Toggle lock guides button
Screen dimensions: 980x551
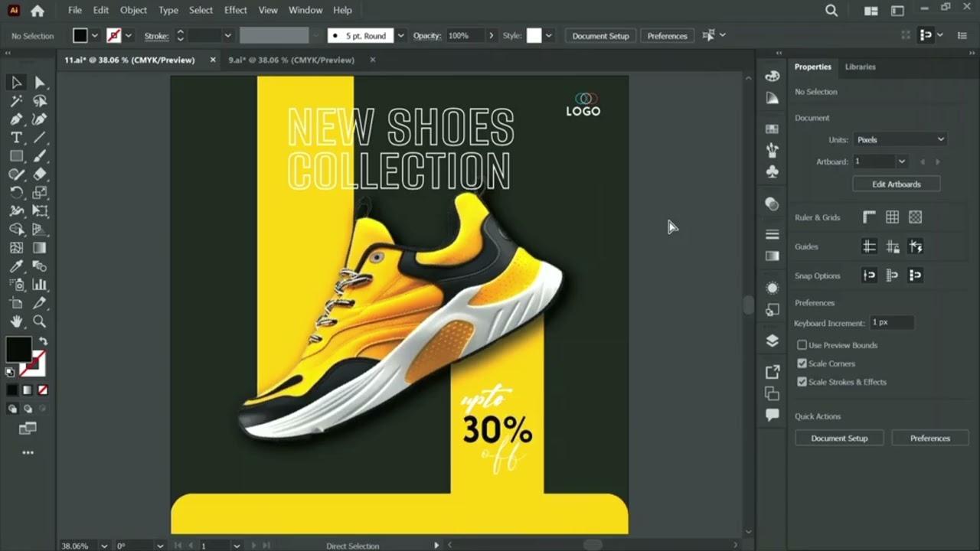892,246
